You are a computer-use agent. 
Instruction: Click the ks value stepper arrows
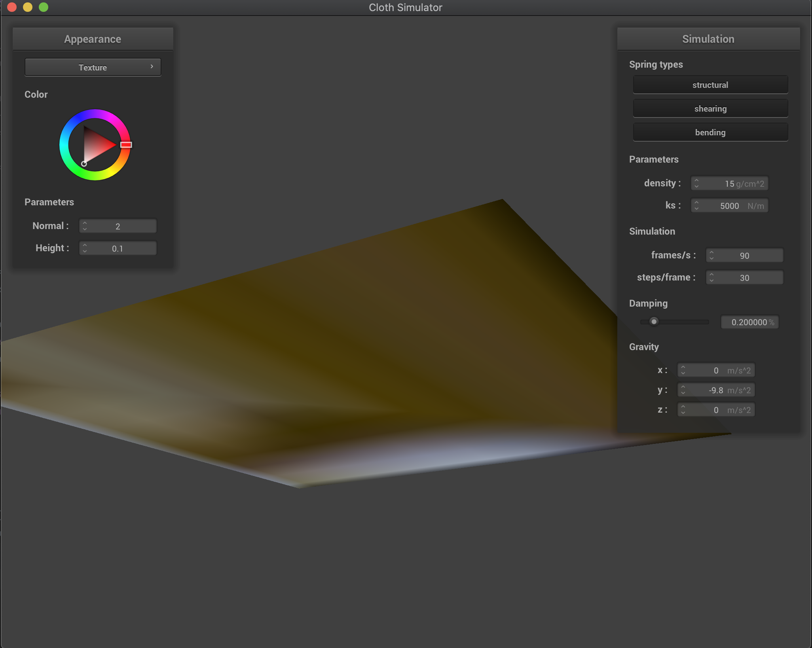[696, 205]
